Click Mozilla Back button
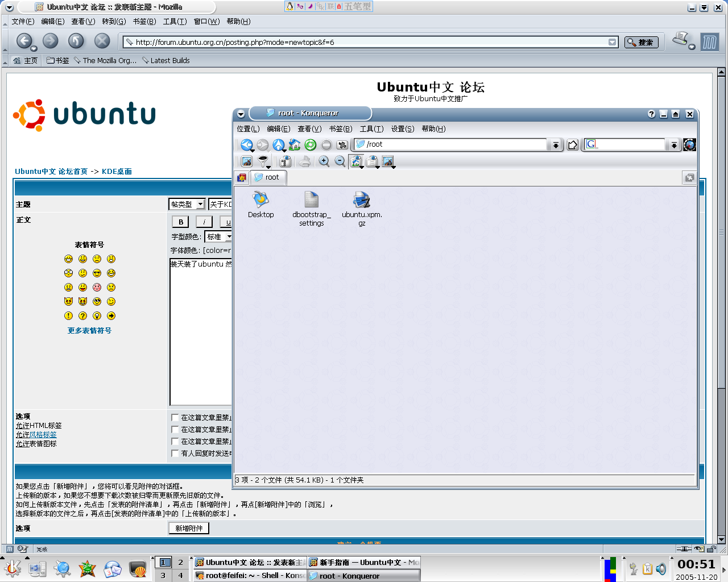 pos(24,41)
